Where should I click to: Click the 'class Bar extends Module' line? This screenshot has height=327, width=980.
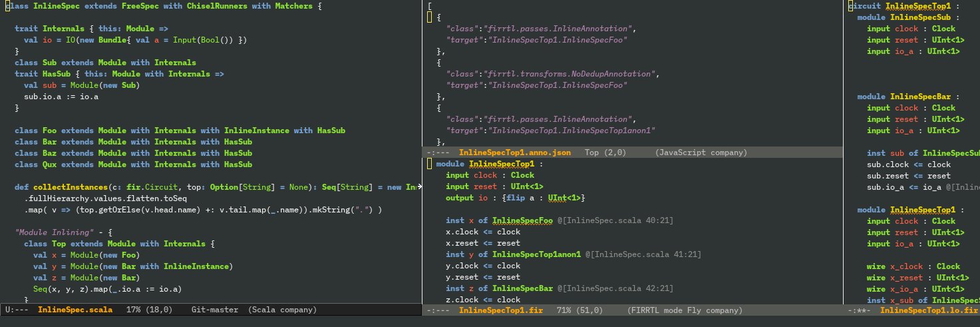tap(133, 142)
